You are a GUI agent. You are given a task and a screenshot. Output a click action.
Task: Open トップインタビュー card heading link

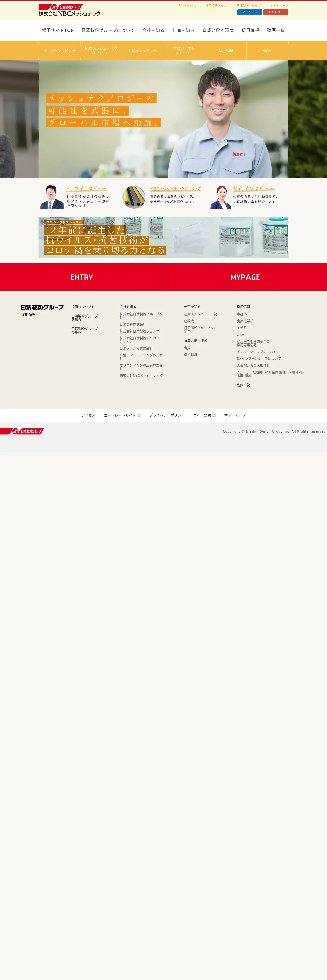tap(86, 189)
